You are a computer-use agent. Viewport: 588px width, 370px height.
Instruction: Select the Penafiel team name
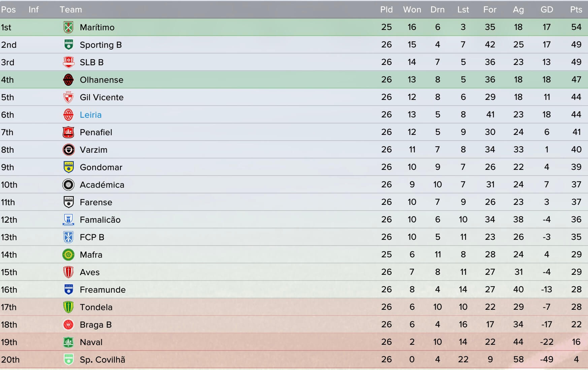click(x=96, y=132)
